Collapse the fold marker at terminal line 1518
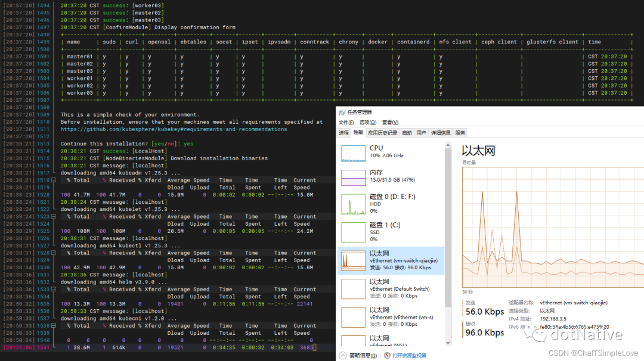The image size is (644, 361). 54,180
